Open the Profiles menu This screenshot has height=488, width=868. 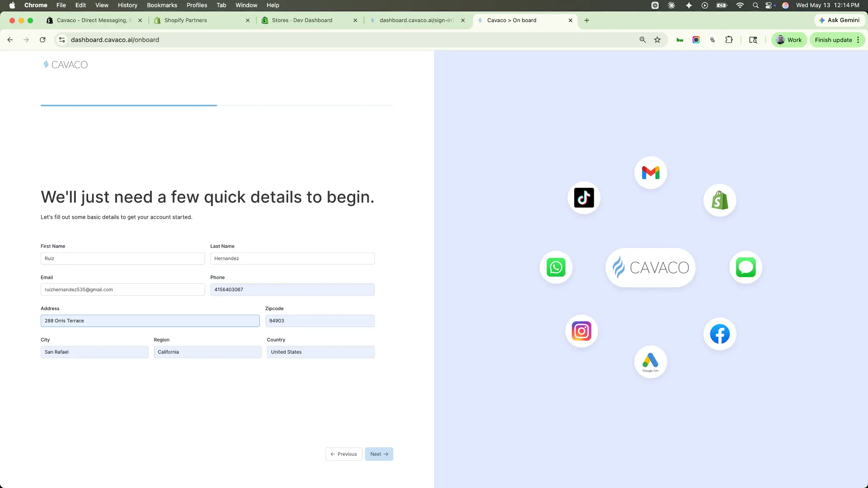click(x=197, y=5)
